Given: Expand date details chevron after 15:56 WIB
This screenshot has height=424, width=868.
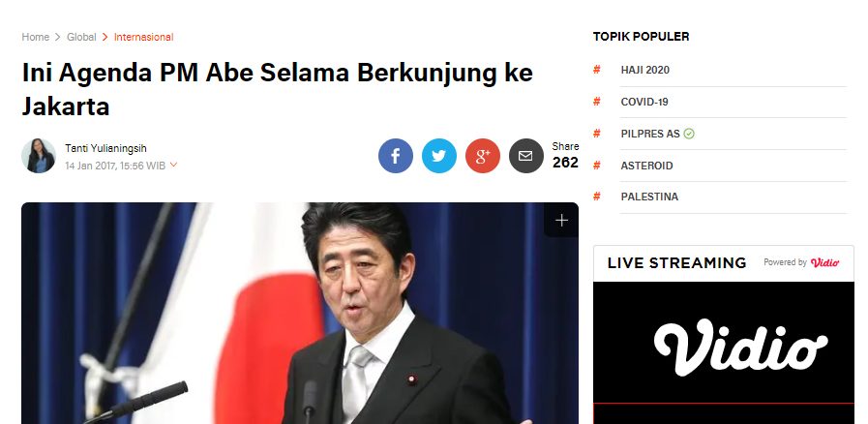Looking at the screenshot, I should [173, 165].
